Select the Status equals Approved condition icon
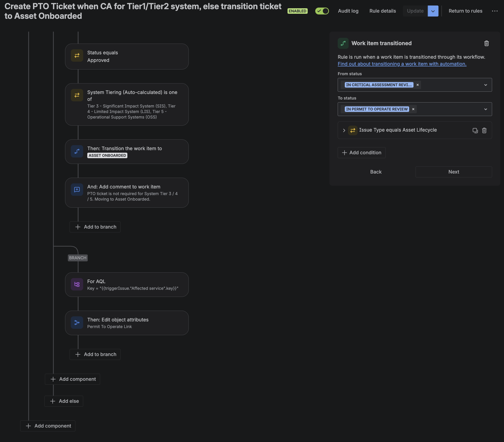This screenshot has width=504, height=442. (77, 55)
